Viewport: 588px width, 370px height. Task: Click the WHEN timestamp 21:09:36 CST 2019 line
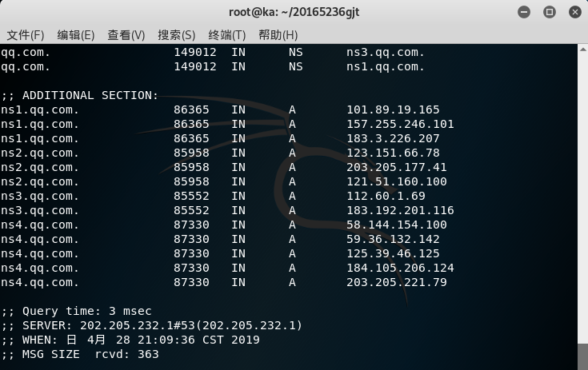tap(130, 340)
